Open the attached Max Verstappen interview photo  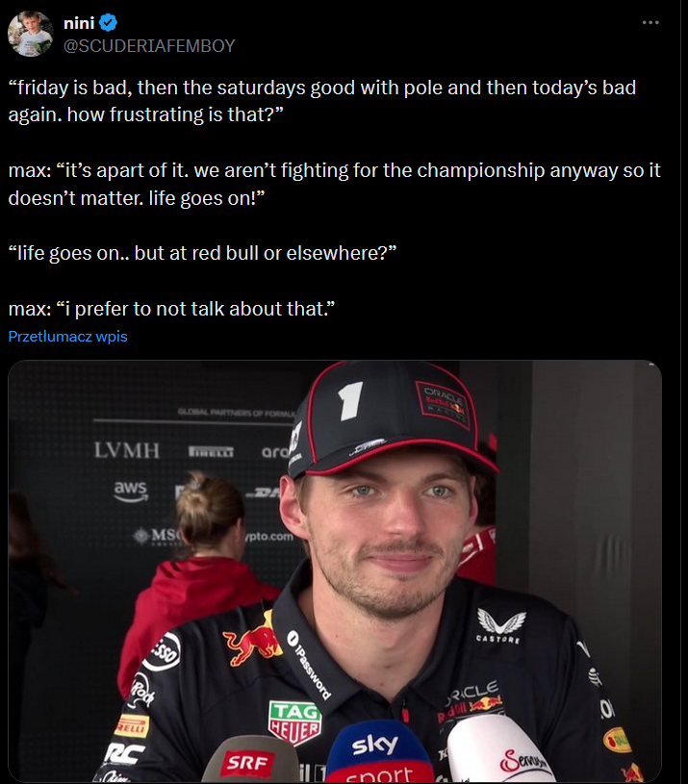[335, 571]
